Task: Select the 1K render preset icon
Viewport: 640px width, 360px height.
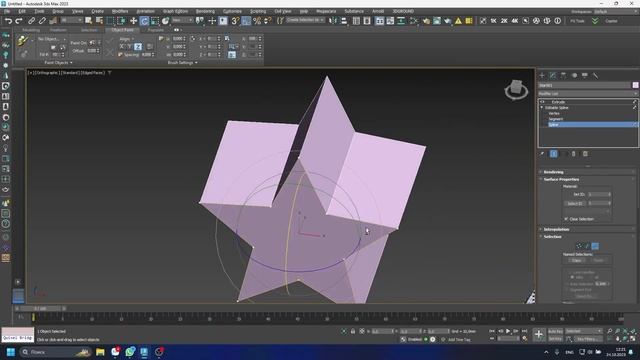Action: click(493, 21)
